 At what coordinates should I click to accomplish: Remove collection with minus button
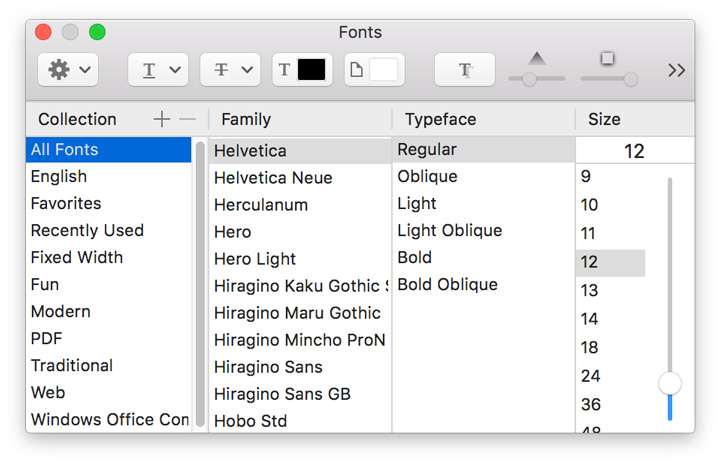[187, 119]
